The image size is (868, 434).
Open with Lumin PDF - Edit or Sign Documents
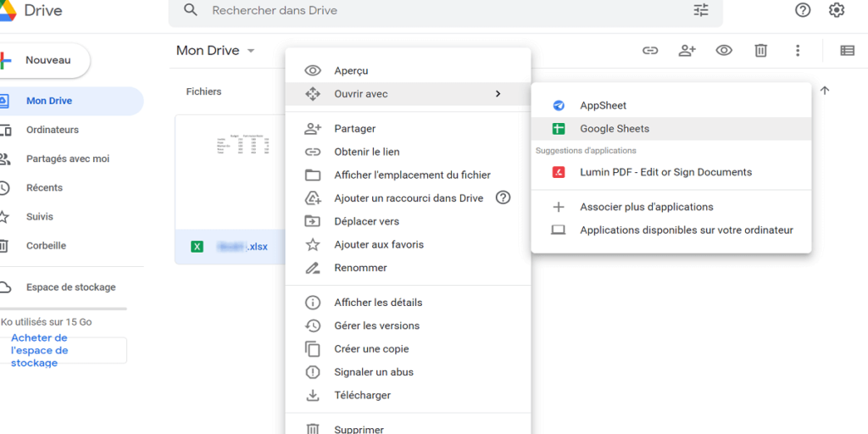pos(671,172)
